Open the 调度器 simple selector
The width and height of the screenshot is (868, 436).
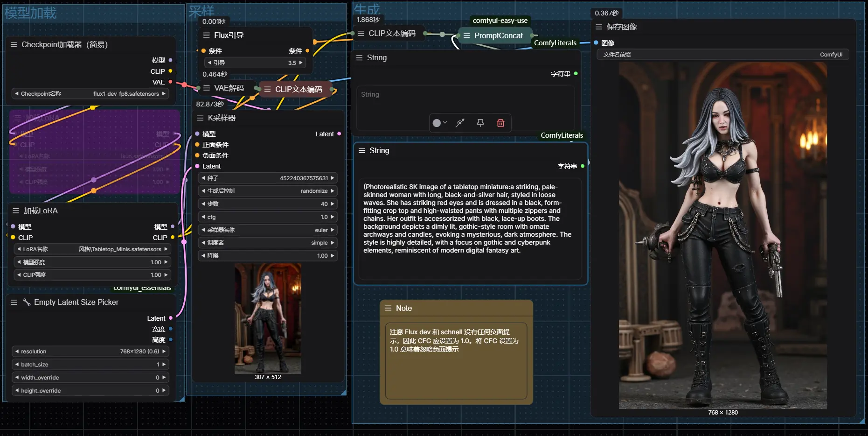pyautogui.click(x=268, y=243)
